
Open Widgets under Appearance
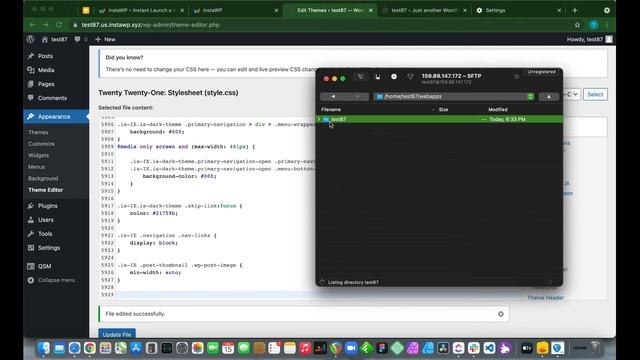pos(38,155)
